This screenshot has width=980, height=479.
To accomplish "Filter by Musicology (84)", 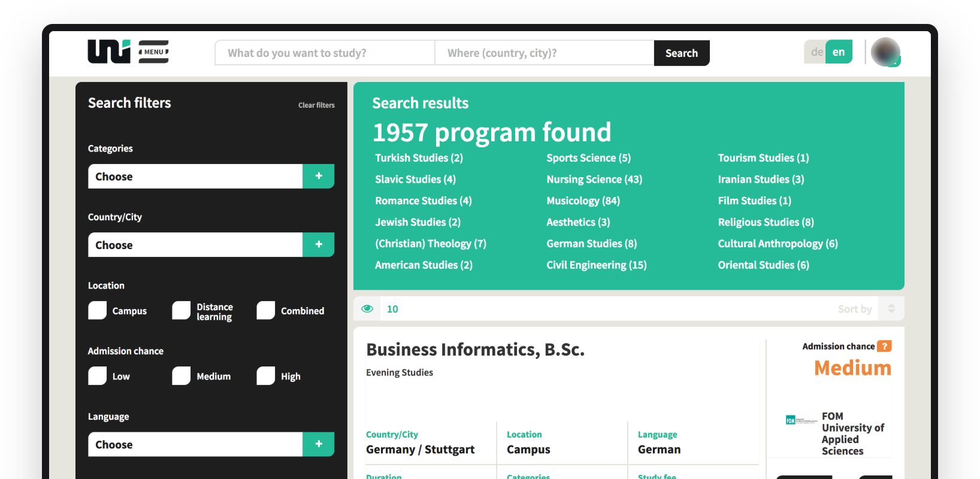I will coord(583,201).
